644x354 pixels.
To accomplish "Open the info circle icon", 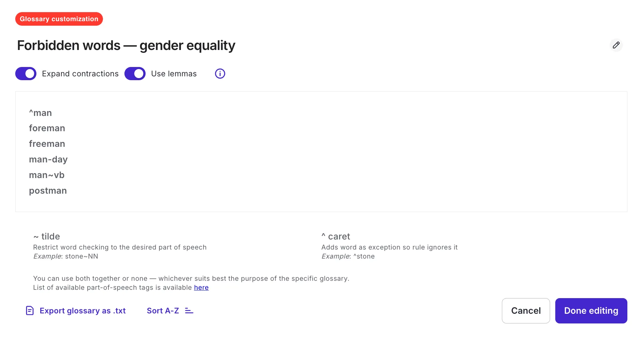I will (x=220, y=74).
